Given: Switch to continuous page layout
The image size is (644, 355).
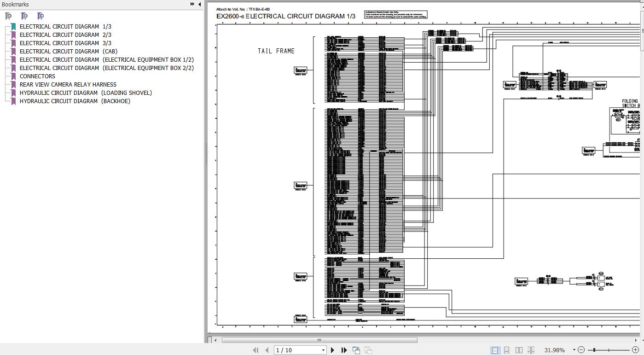Looking at the screenshot, I should 506,350.
